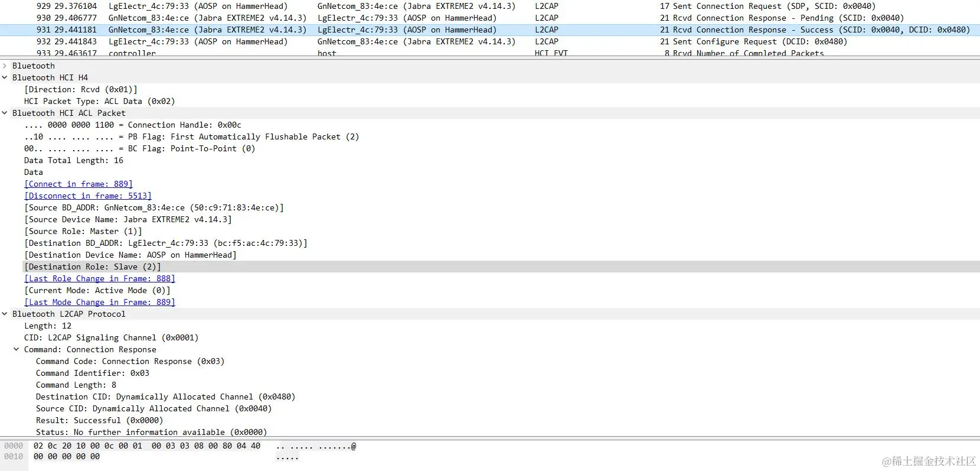
Task: Select packet 932 Sent Configure Request row
Action: tap(490, 41)
